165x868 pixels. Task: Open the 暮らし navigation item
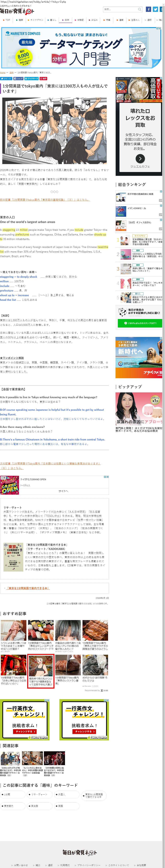[x=52, y=20]
